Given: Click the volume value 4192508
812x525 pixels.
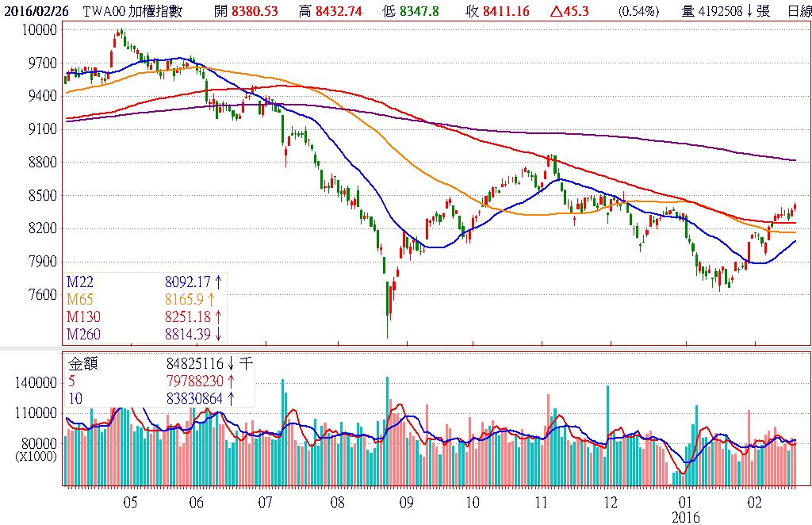Looking at the screenshot, I should pos(720,10).
